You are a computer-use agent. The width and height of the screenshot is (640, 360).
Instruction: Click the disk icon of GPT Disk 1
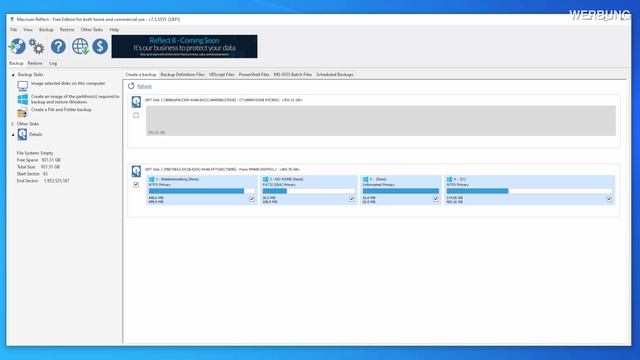click(x=136, y=102)
